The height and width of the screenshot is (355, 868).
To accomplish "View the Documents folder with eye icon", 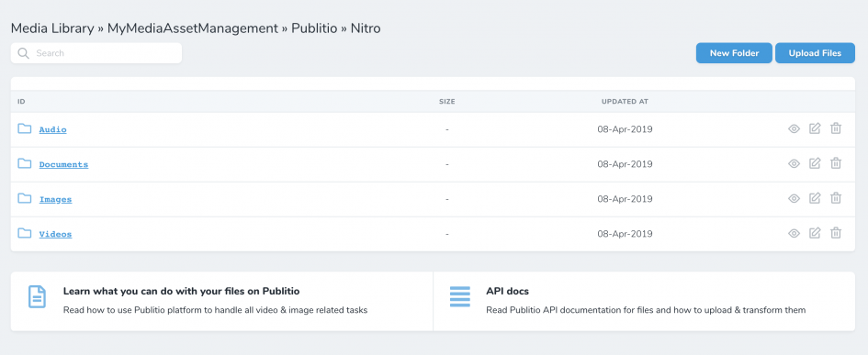I will (794, 163).
